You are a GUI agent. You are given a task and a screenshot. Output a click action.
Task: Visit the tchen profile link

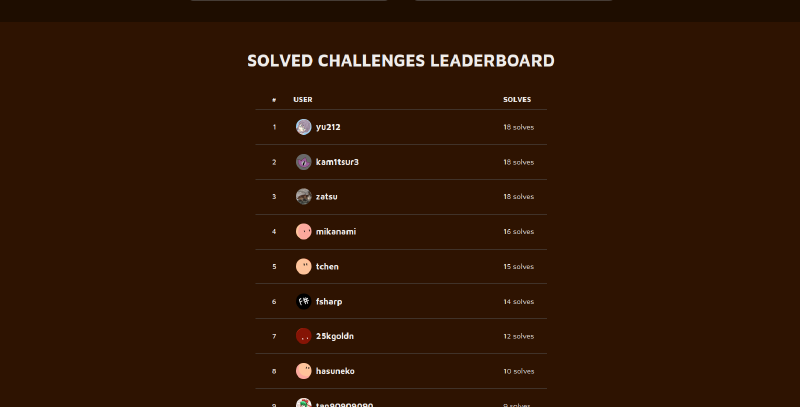pos(327,267)
